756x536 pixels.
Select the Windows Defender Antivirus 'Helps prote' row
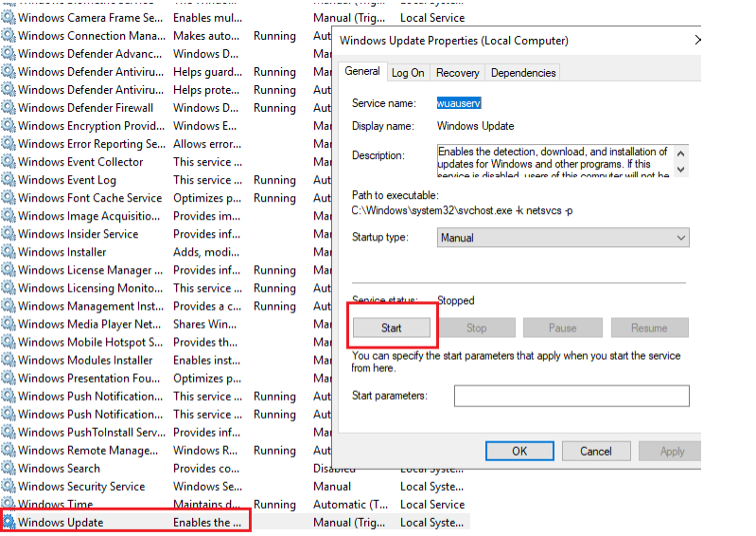coord(167,89)
